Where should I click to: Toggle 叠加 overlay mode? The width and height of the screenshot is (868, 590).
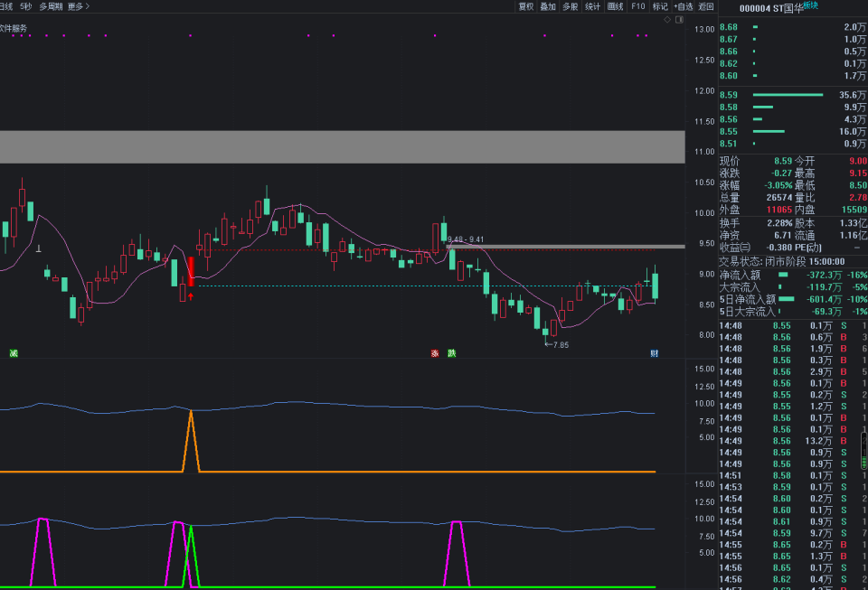tap(548, 6)
